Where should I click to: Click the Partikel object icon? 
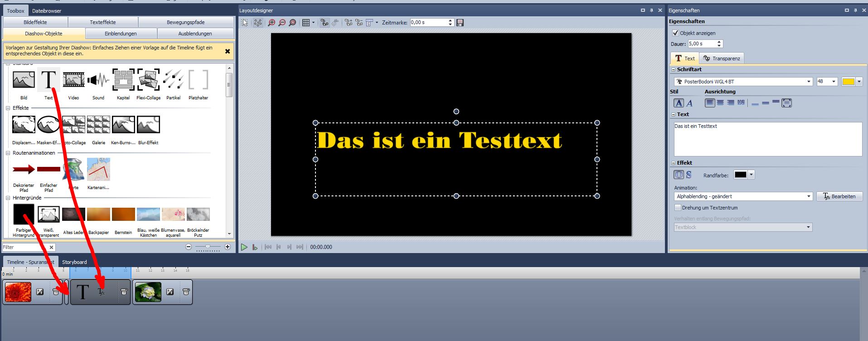[173, 81]
